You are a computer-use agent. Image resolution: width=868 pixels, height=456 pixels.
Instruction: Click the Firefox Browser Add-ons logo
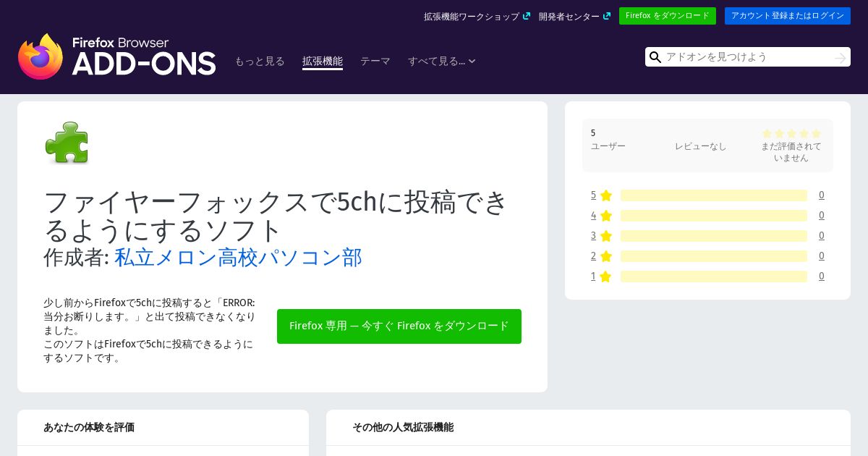tap(116, 56)
